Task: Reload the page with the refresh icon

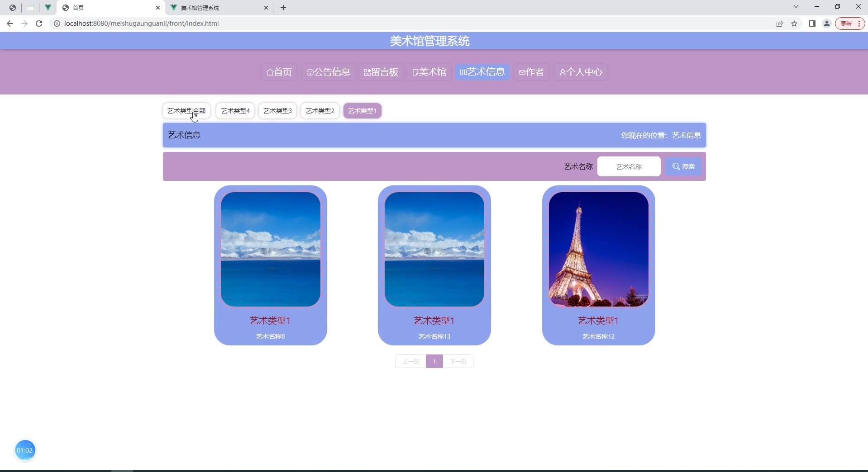Action: pos(39,24)
